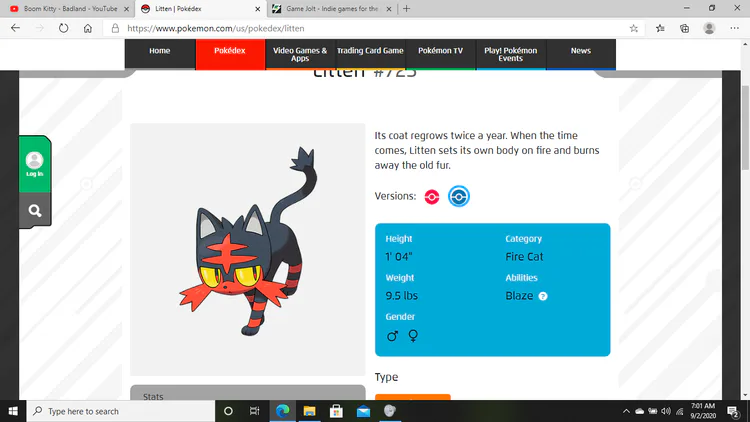Open Microsoft Store from taskbar
This screenshot has width=750, height=422.
336,411
